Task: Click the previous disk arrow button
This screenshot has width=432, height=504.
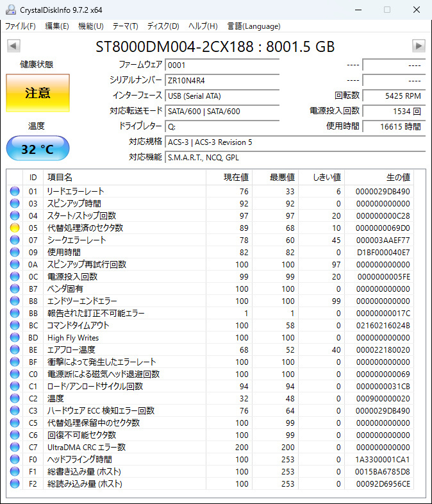Action: pyautogui.click(x=13, y=46)
